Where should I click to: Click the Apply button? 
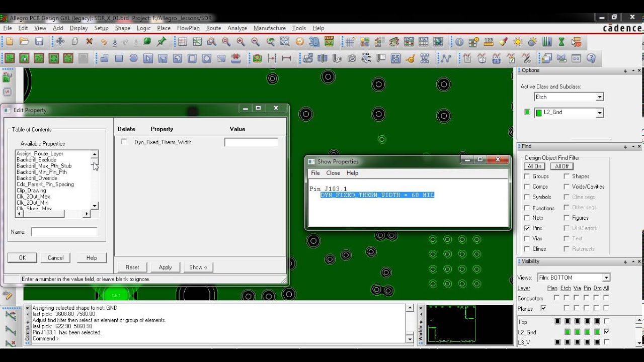[166, 267]
